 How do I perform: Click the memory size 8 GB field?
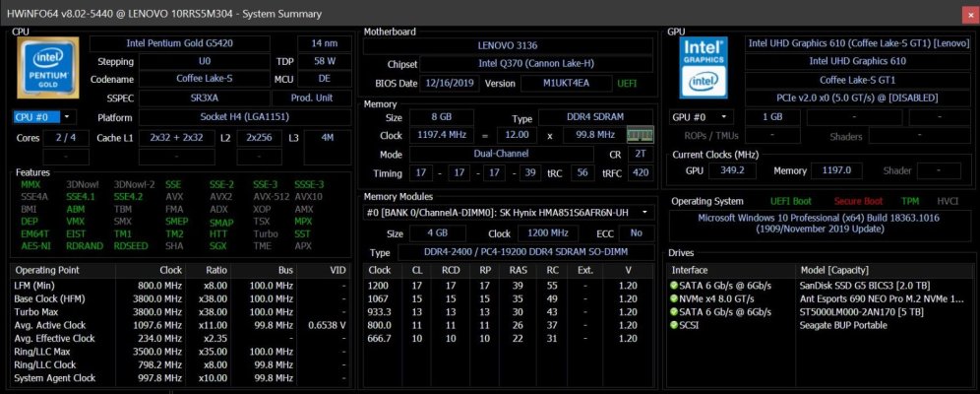click(x=441, y=117)
